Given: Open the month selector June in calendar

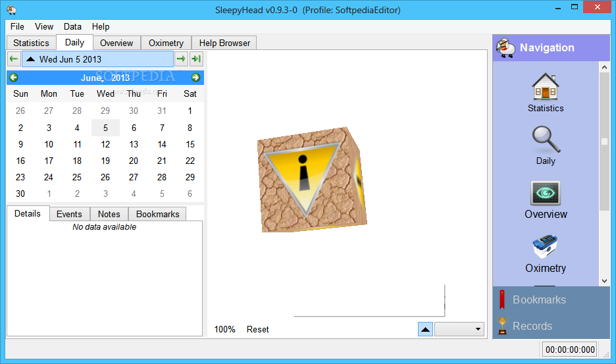Looking at the screenshot, I should point(91,78).
